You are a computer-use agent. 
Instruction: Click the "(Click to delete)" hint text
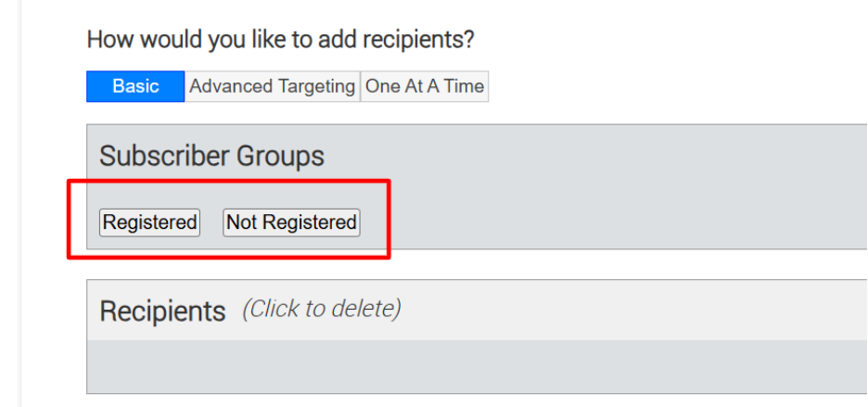point(321,309)
